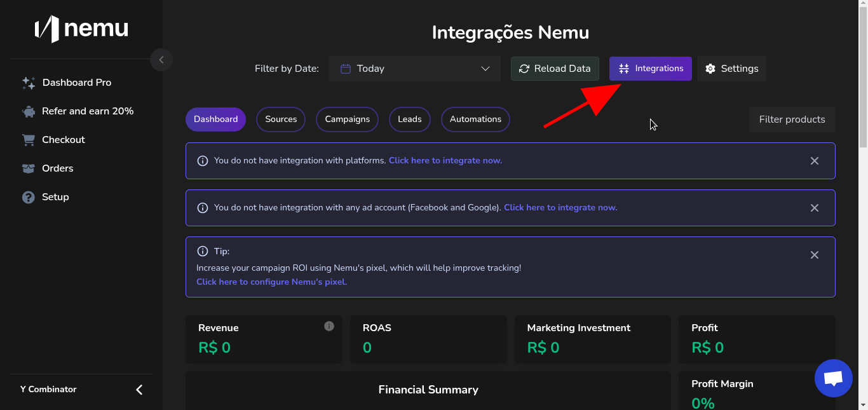Click info icon on ad account notice
The height and width of the screenshot is (410, 868).
point(203,208)
